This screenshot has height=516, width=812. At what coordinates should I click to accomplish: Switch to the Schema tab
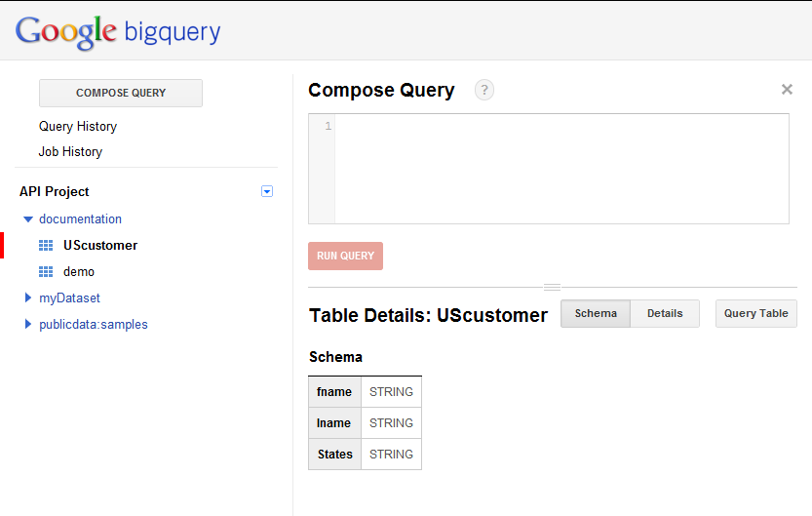point(596,313)
